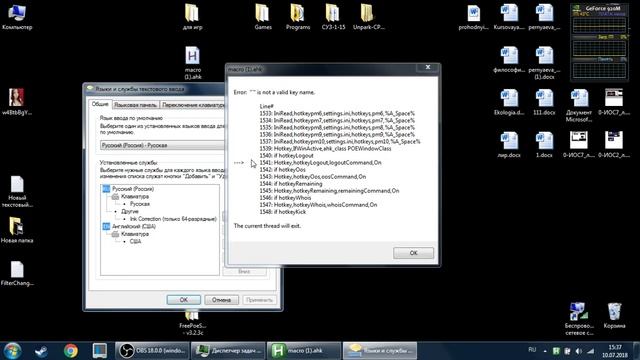The height and width of the screenshot is (360, 640).
Task: Open the 0-ИОС2 desktop file
Action: pyautogui.click(x=614, y=144)
